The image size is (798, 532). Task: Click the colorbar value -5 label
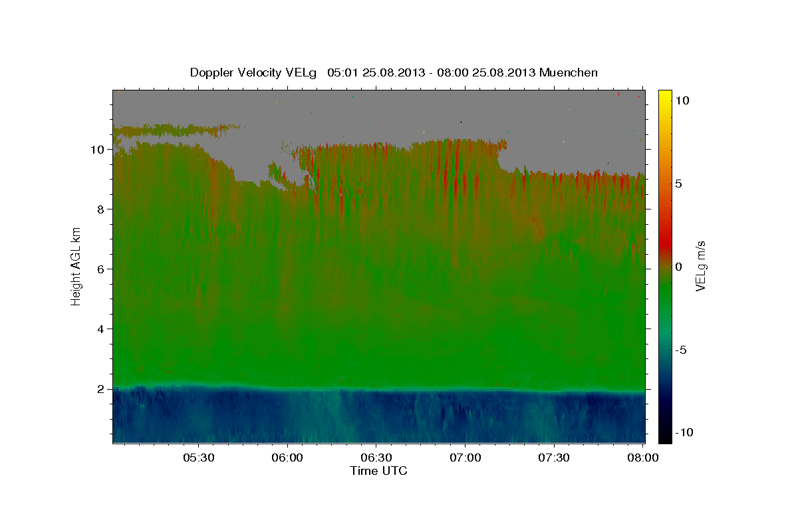pos(682,350)
